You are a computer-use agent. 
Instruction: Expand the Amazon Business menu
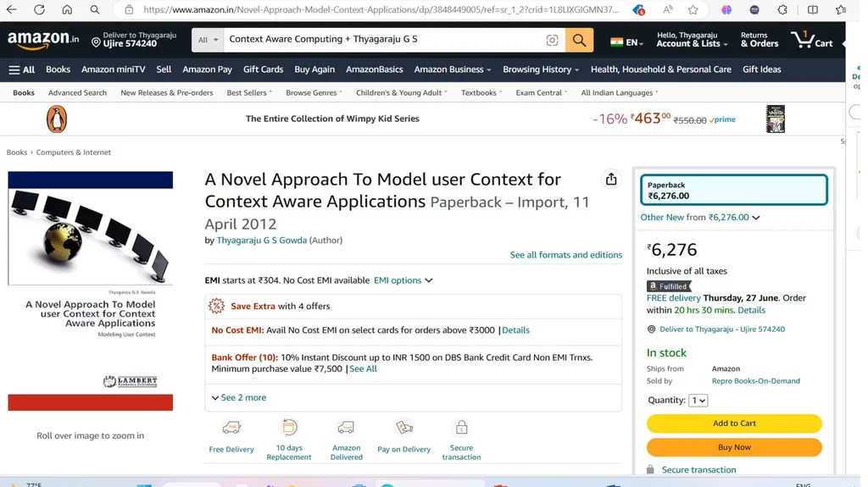453,69
